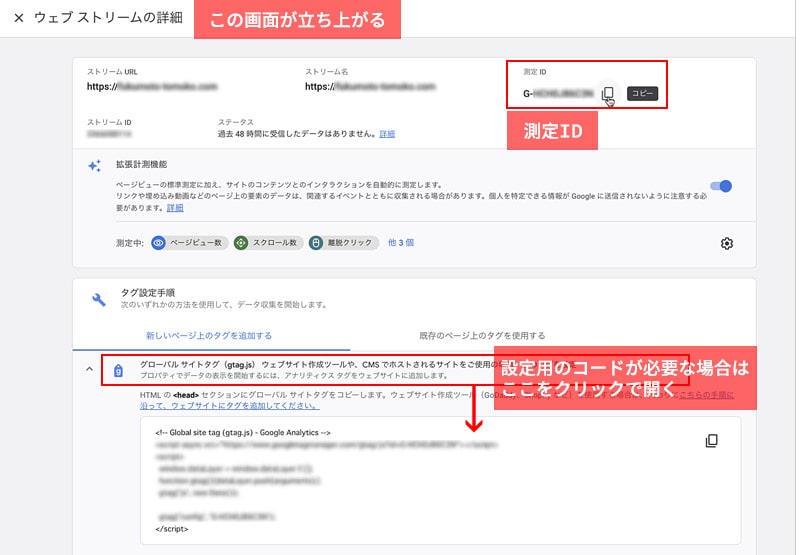This screenshot has height=555, width=800.
Task: Open the 他 3 個 link
Action: pos(401,243)
